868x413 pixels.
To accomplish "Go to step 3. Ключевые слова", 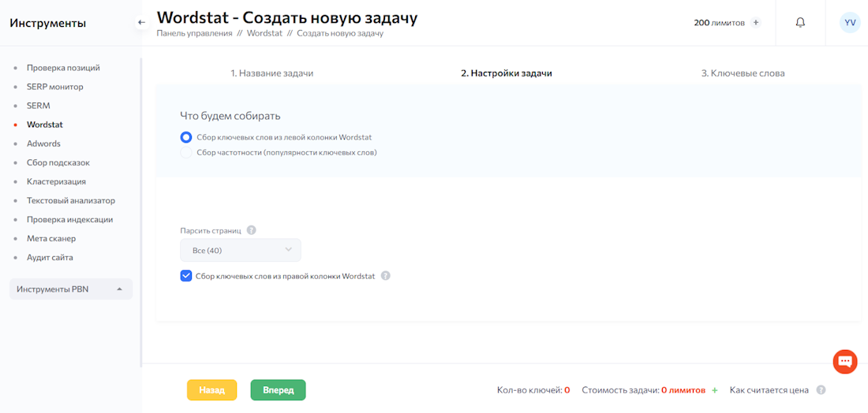I will point(743,73).
